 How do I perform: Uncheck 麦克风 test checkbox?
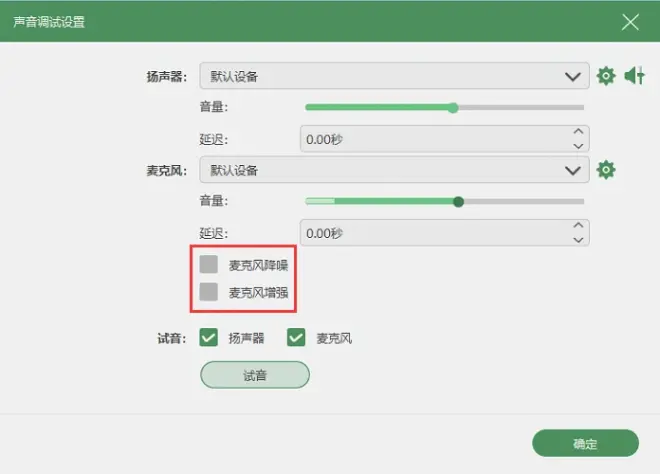[x=296, y=337]
